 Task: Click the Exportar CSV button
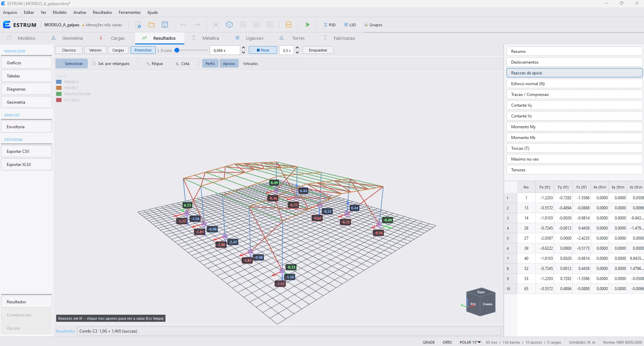click(x=27, y=151)
